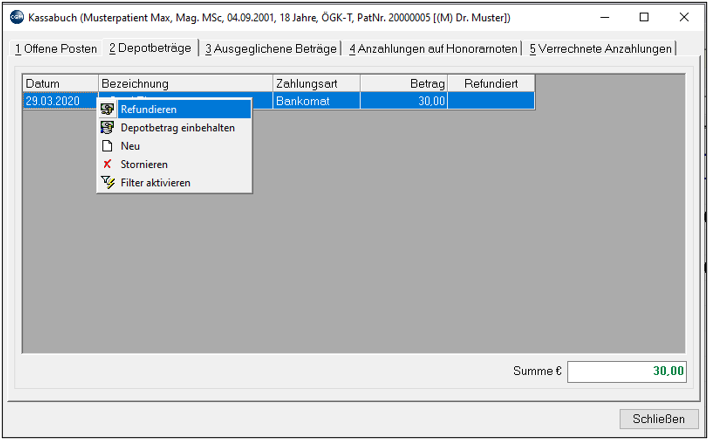Choose Neu in the context menu
This screenshot has width=709, height=440.
[x=175, y=146]
